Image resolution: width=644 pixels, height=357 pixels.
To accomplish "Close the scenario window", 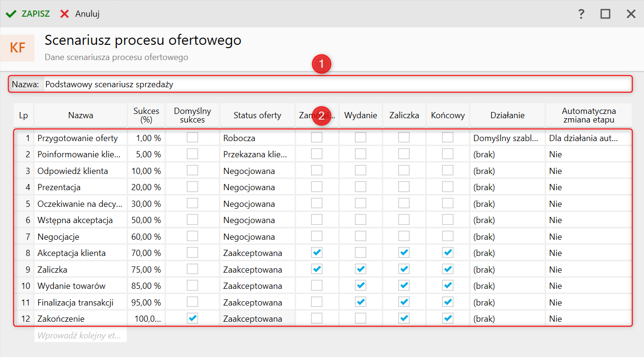I will (x=631, y=14).
